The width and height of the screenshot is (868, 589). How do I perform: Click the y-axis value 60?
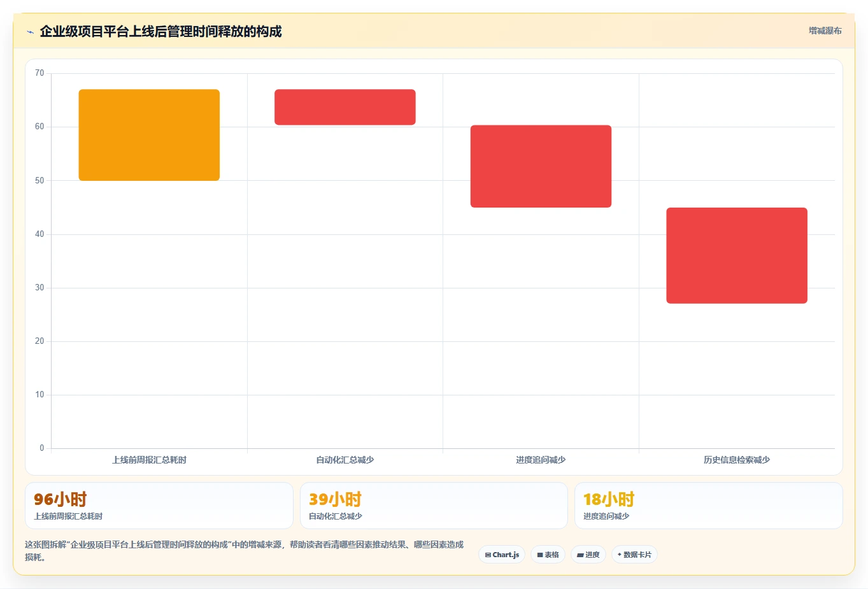coord(39,127)
